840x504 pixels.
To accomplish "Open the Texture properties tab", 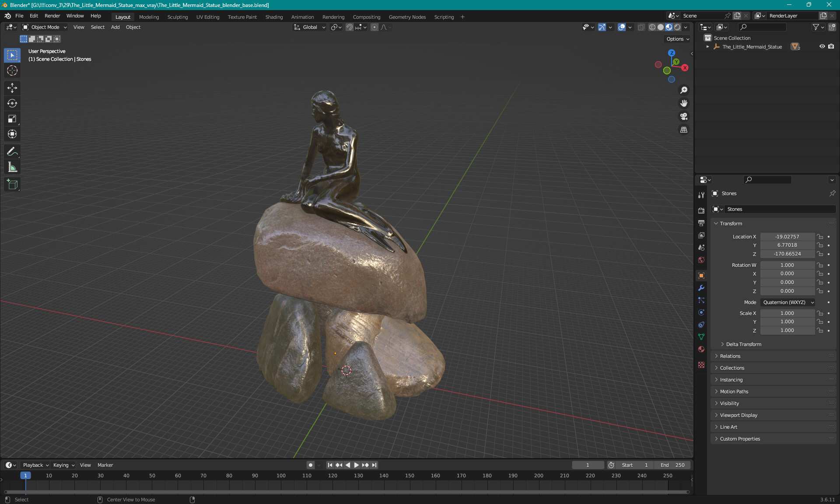I will pyautogui.click(x=701, y=365).
